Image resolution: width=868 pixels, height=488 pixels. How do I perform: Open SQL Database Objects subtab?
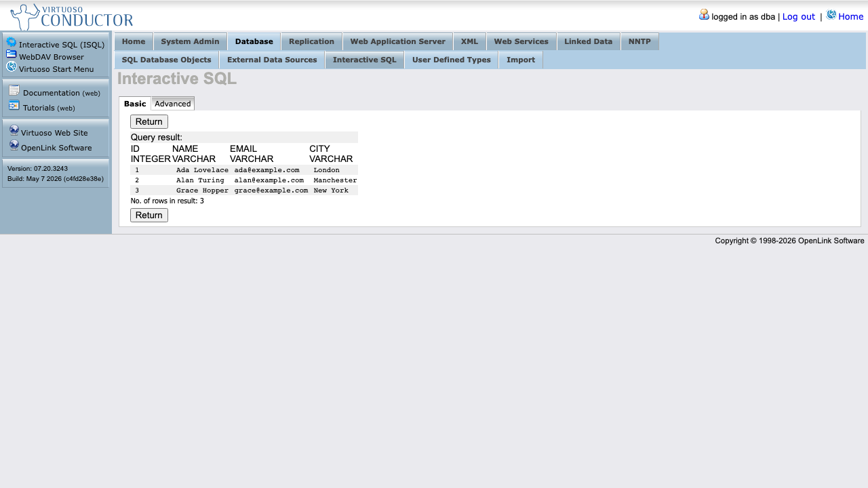pos(167,60)
